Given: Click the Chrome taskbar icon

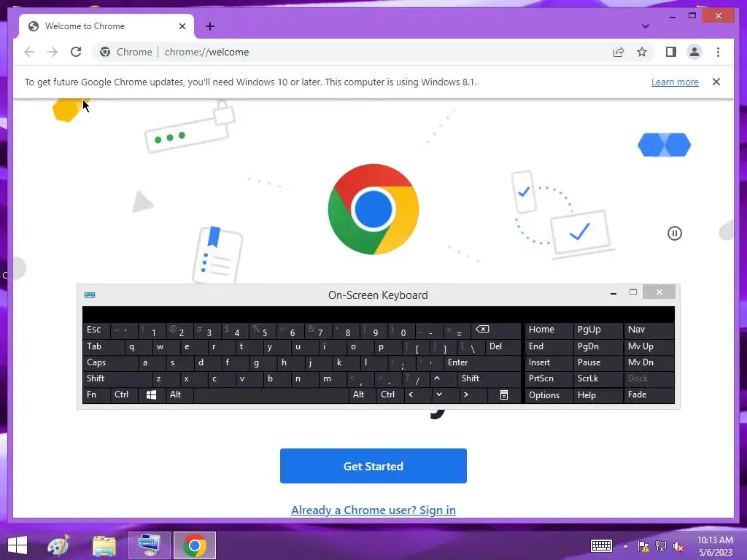Looking at the screenshot, I should pyautogui.click(x=194, y=545).
